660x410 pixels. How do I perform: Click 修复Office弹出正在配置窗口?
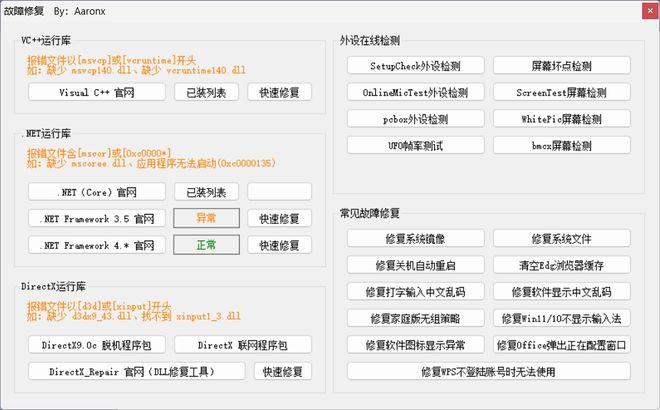click(x=562, y=345)
